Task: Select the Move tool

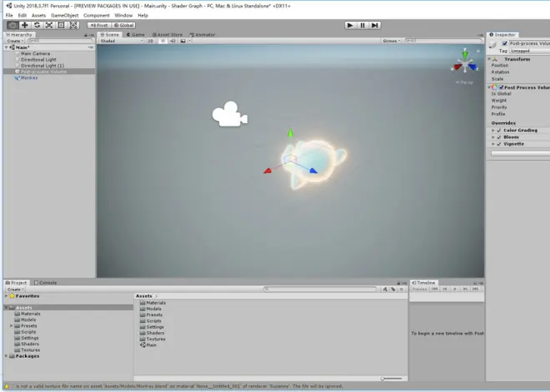Action: (x=24, y=25)
